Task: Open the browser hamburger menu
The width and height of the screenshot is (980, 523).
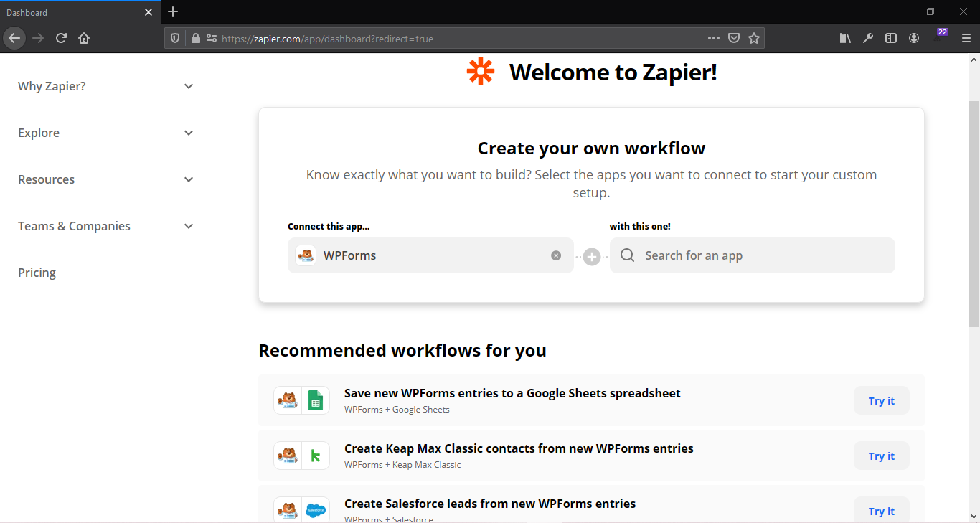Action: pos(966,39)
